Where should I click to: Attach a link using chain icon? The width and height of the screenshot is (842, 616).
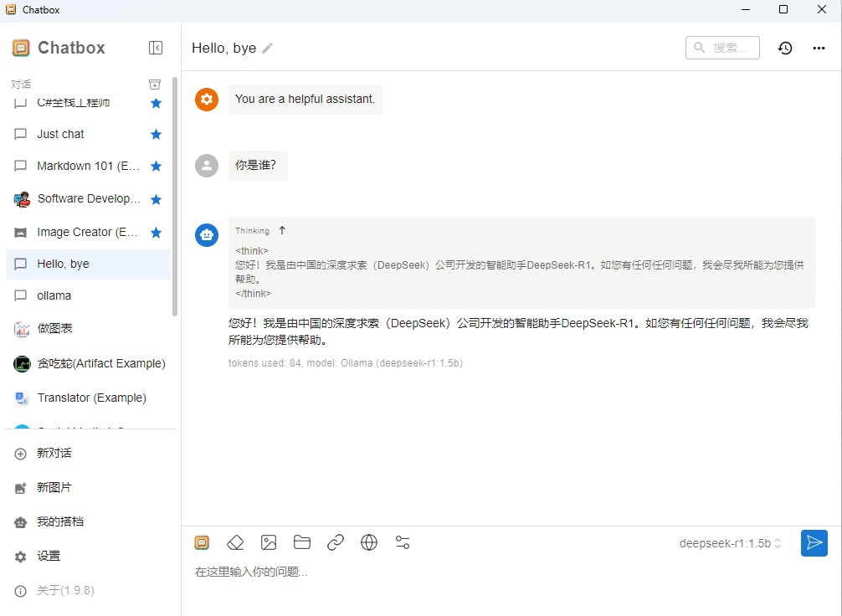[336, 542]
